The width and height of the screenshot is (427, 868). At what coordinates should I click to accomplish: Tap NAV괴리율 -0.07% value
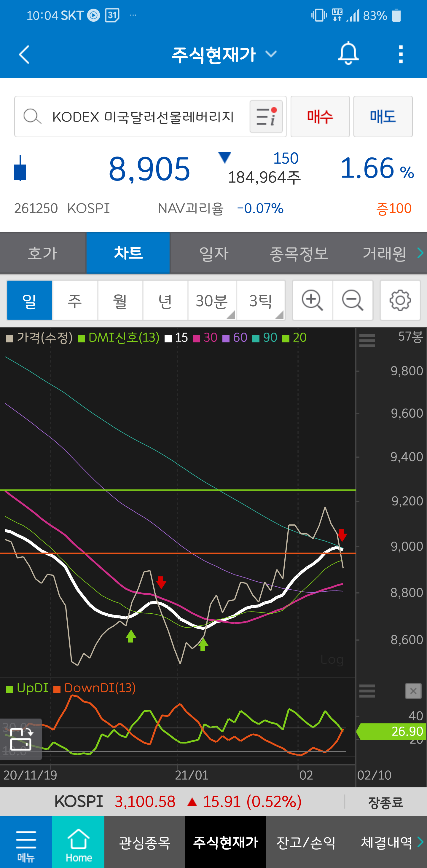click(x=260, y=208)
